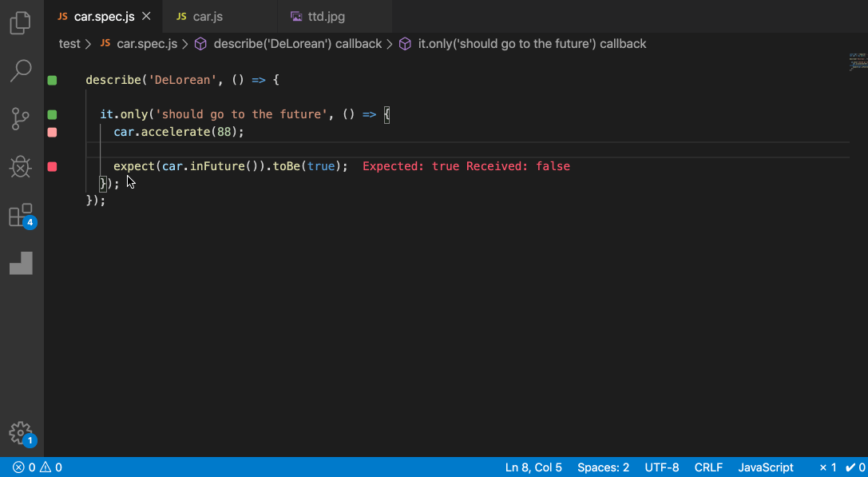Open the Debug view in activity bar
868x477 pixels.
pyautogui.click(x=21, y=166)
